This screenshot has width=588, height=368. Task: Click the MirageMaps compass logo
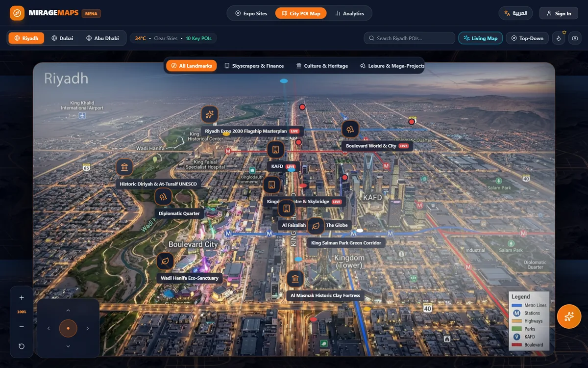(17, 13)
